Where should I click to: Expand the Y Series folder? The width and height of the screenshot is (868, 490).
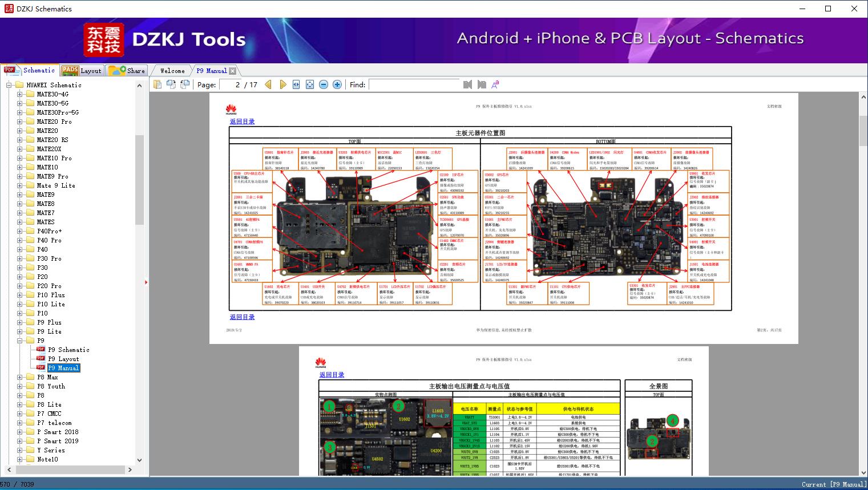point(20,450)
